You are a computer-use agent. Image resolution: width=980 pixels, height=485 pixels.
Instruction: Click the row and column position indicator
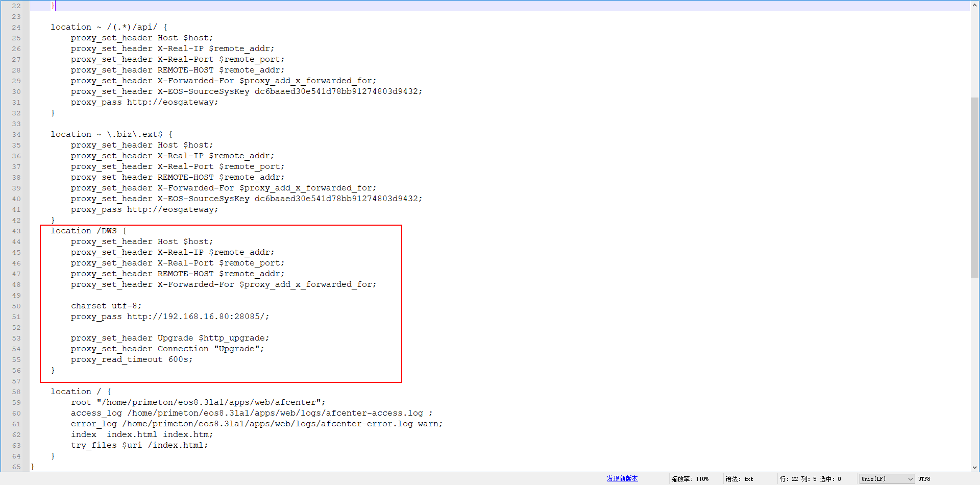(810, 479)
